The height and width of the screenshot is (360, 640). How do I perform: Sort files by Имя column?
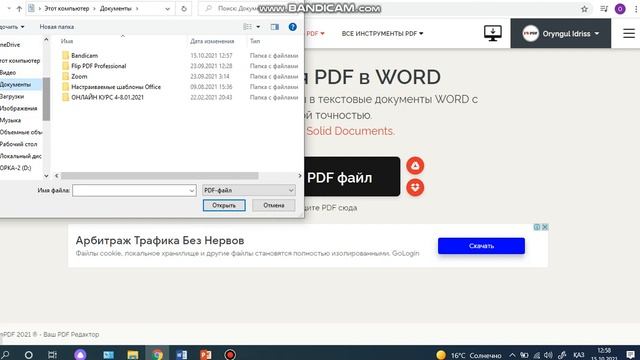[x=67, y=41]
